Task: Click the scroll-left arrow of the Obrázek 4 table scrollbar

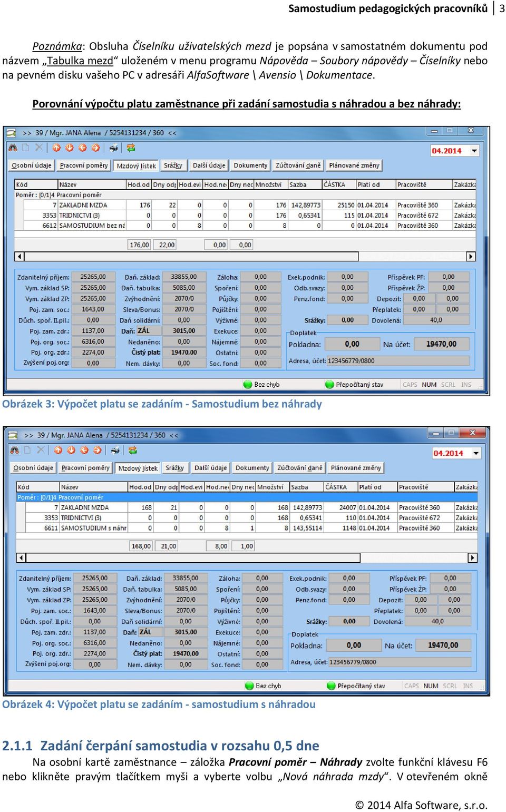Action: pyautogui.click(x=22, y=557)
